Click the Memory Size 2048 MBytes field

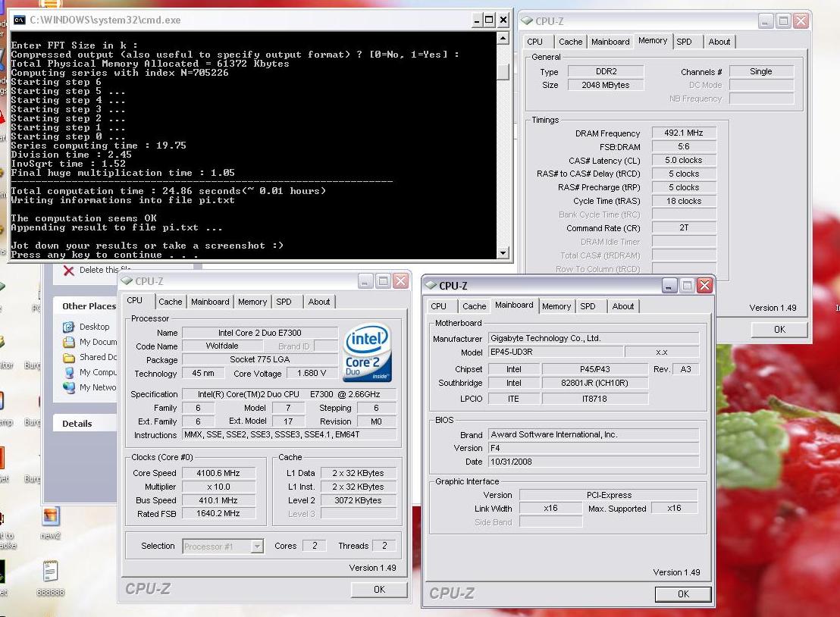tap(606, 85)
